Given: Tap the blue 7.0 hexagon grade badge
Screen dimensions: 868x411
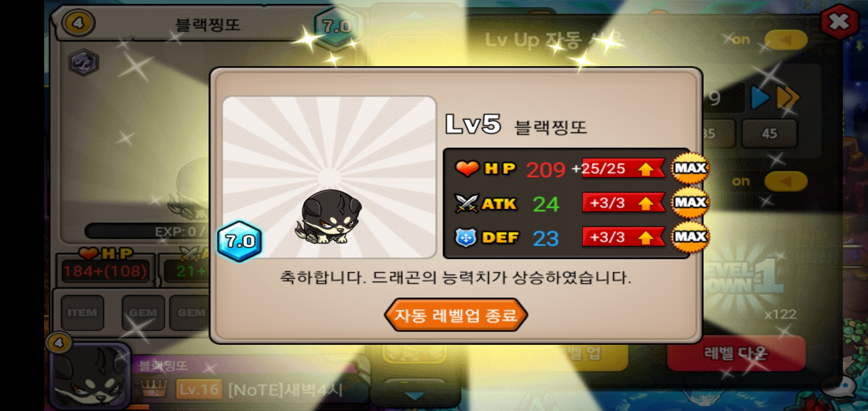Looking at the screenshot, I should point(240,241).
